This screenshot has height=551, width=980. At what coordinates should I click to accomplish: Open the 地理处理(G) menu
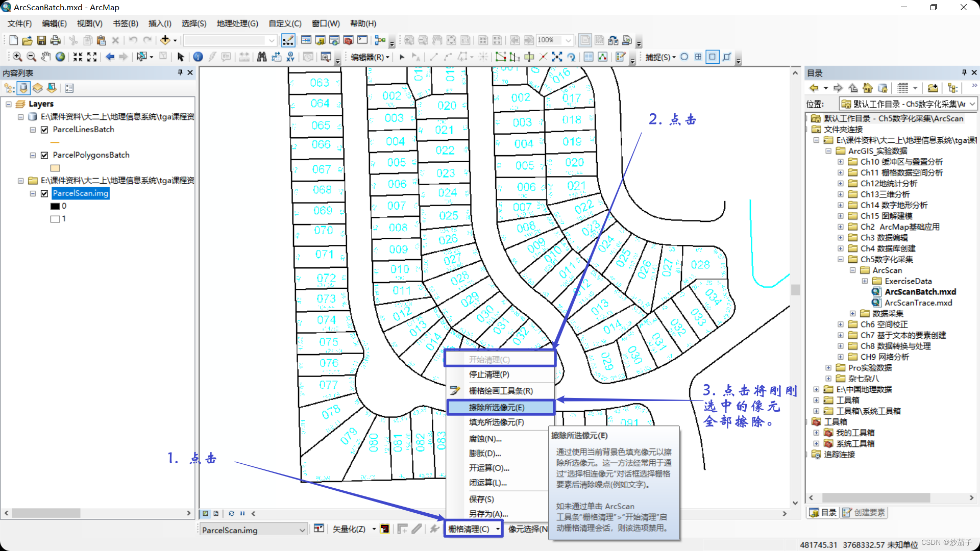tap(237, 23)
